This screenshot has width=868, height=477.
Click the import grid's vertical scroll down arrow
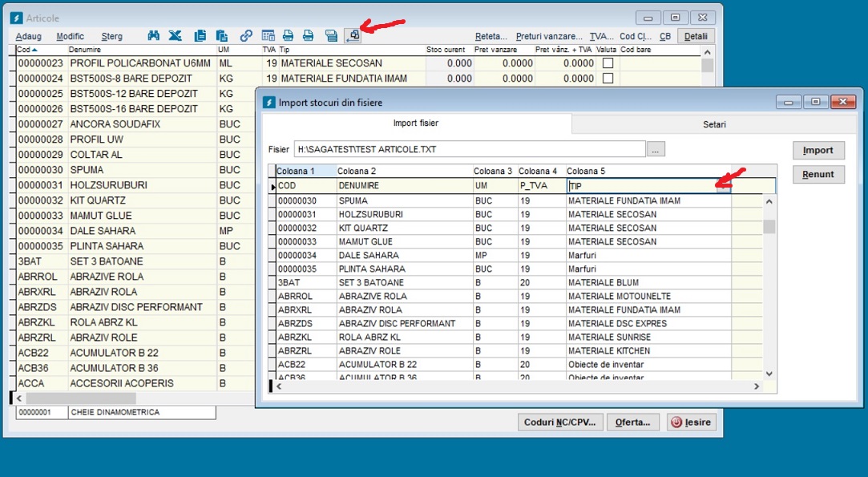(x=769, y=374)
